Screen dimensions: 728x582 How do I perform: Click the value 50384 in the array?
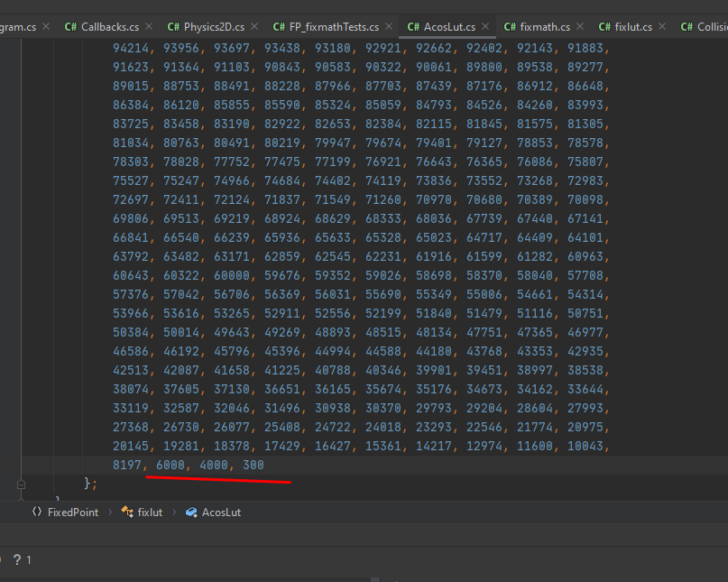[x=131, y=332]
